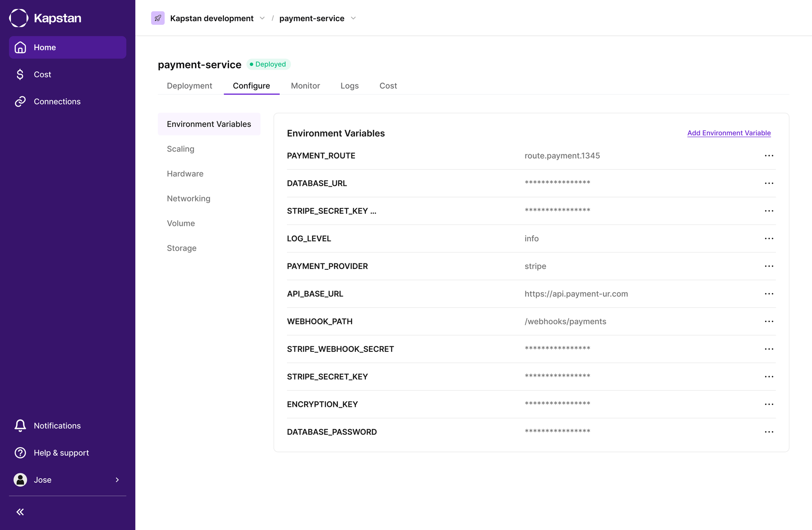Click the PAYMENT_PROVIDER variable name
The image size is (812, 530).
click(x=328, y=266)
